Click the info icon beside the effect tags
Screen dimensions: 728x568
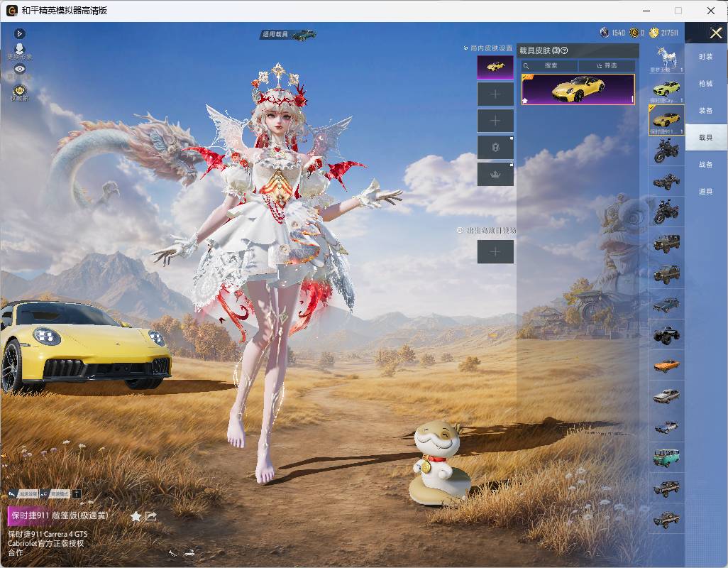(x=77, y=494)
